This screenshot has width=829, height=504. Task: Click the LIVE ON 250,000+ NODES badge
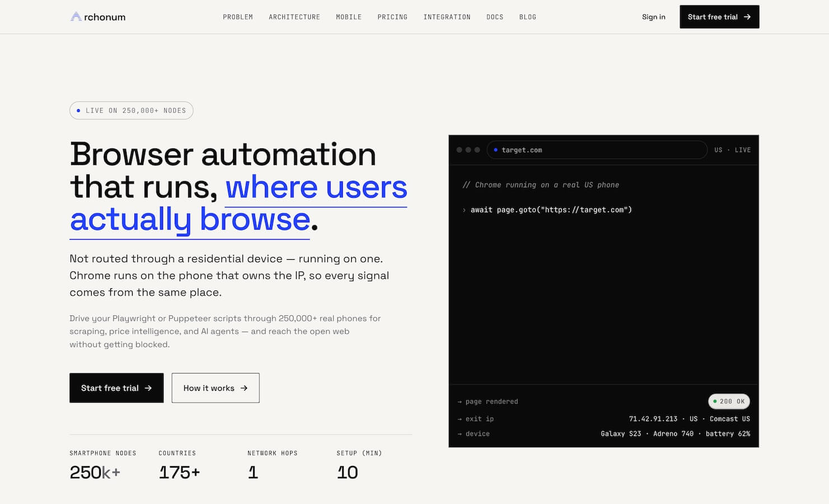click(132, 110)
